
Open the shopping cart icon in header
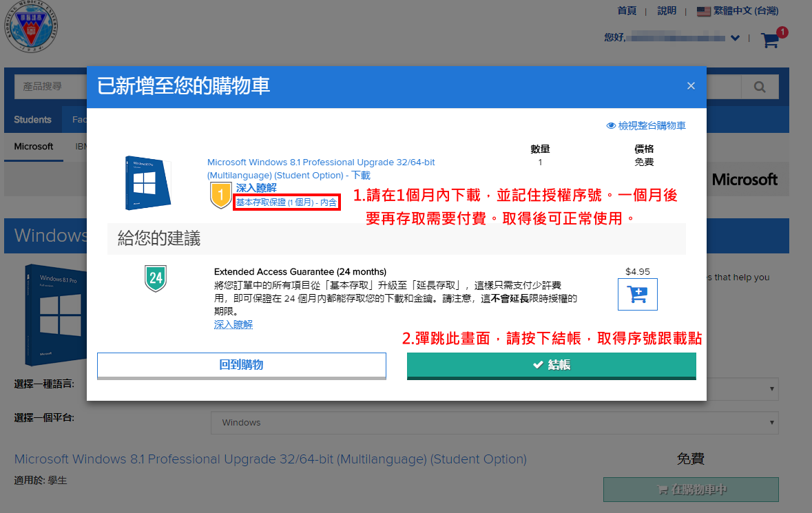770,40
